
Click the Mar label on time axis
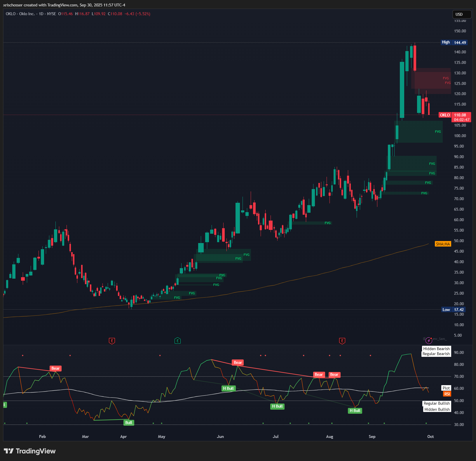85,436
